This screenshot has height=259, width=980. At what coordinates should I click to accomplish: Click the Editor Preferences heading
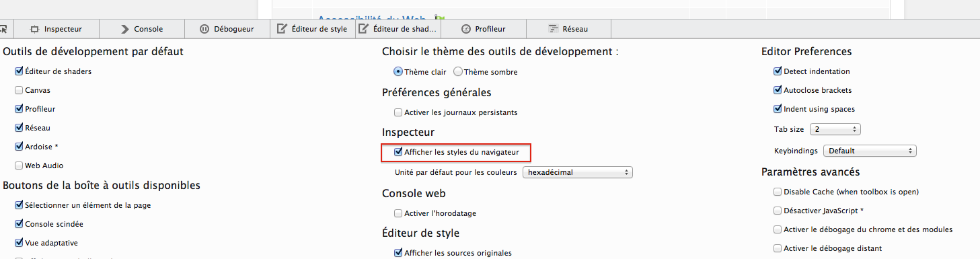(806, 51)
